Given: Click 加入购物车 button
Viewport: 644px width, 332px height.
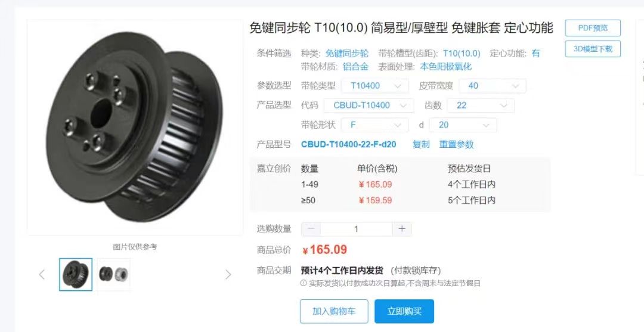Looking at the screenshot, I should coord(334,312).
